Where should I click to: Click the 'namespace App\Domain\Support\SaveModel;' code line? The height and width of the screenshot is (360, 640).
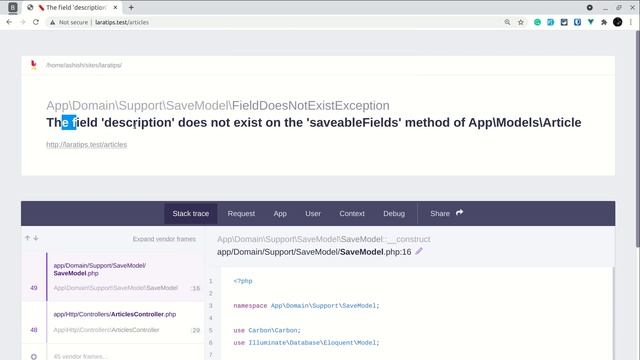(306, 306)
